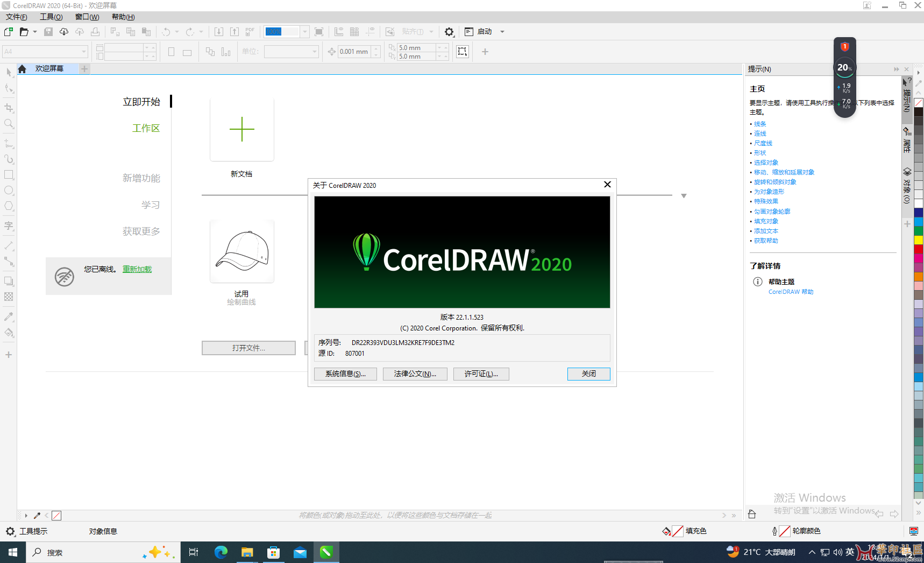Switch to the 对象 docker tab

[907, 186]
